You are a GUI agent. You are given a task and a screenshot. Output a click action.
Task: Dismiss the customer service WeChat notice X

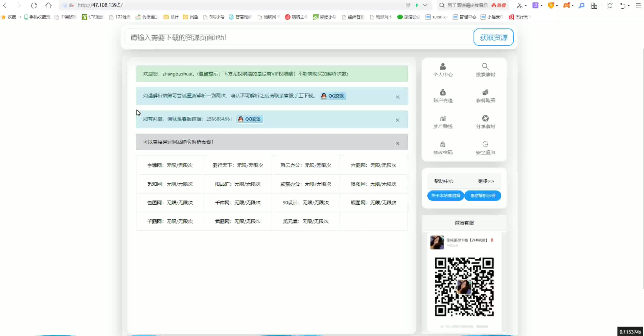point(398,120)
